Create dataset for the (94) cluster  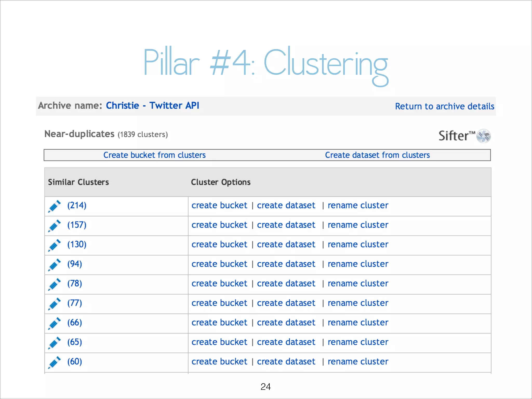(286, 264)
